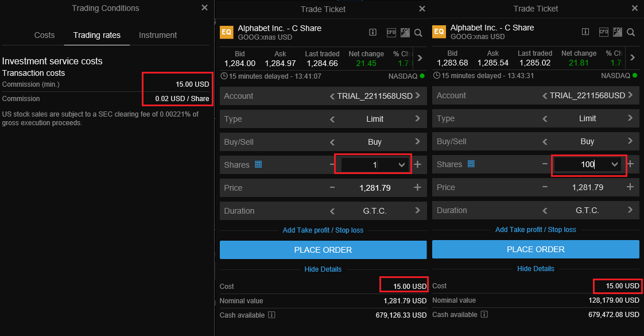Select the Trading rates tab
The image size is (644, 336).
coord(97,36)
